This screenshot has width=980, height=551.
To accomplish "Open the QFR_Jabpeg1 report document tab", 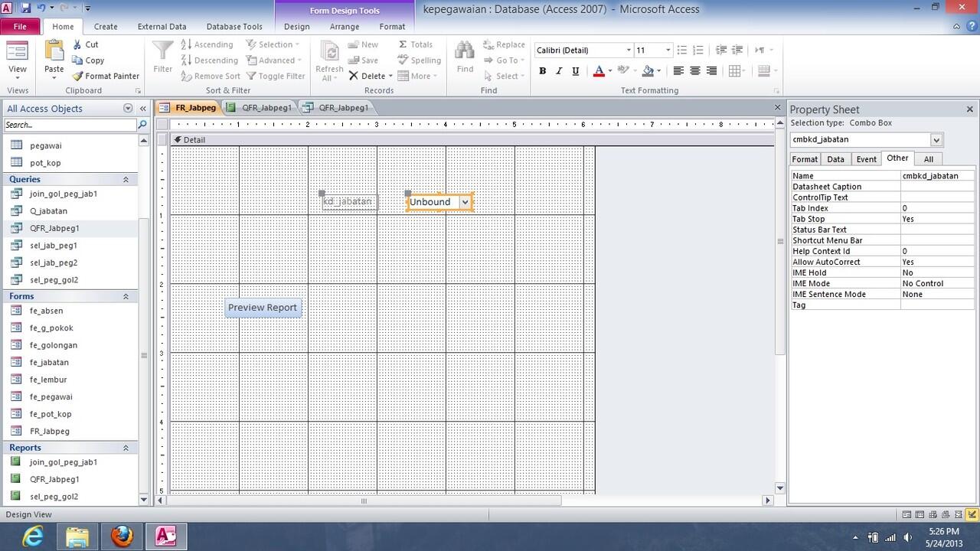I will pyautogui.click(x=260, y=108).
